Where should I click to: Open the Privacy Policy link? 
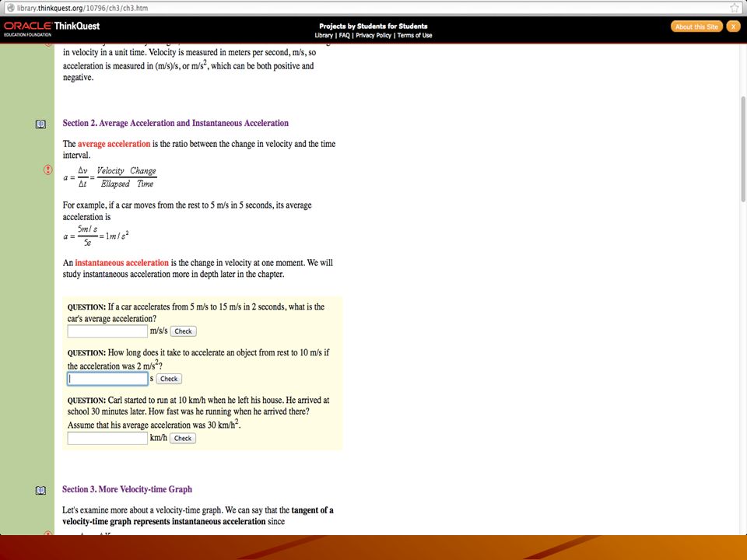point(373,35)
